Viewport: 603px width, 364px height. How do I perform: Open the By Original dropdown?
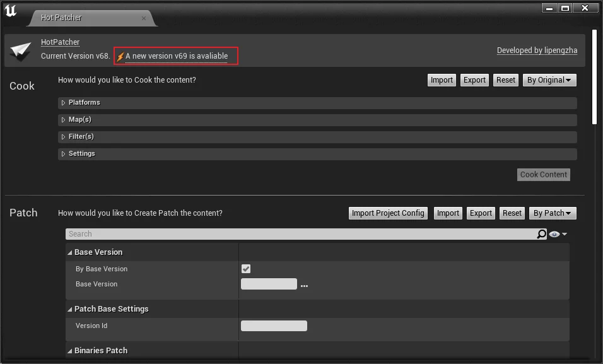tap(549, 80)
